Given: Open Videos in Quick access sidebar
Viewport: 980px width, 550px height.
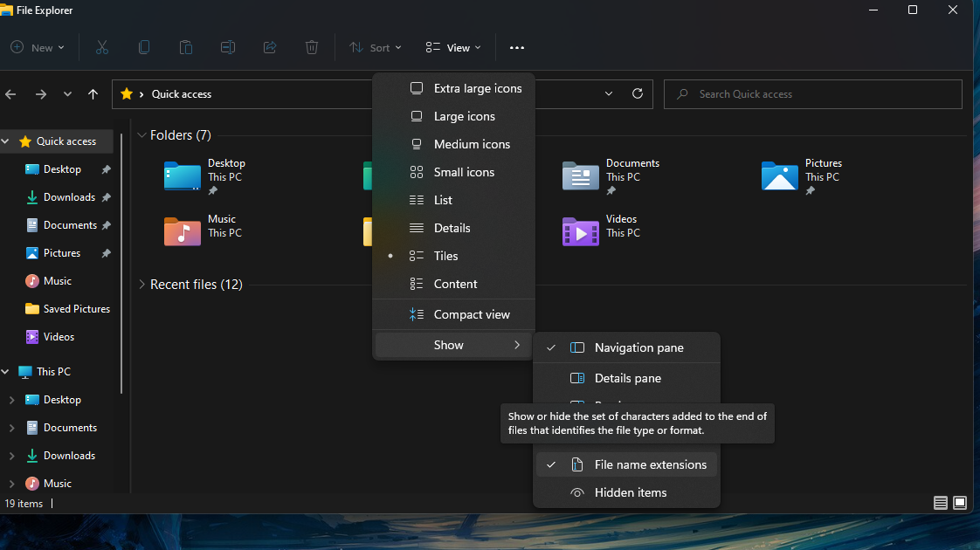Looking at the screenshot, I should [x=50, y=337].
